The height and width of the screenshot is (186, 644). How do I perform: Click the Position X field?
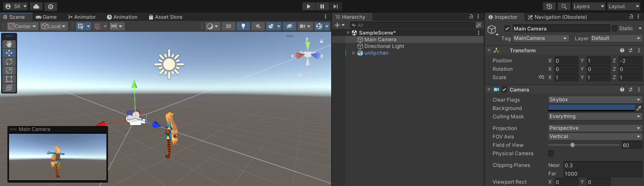pos(566,61)
